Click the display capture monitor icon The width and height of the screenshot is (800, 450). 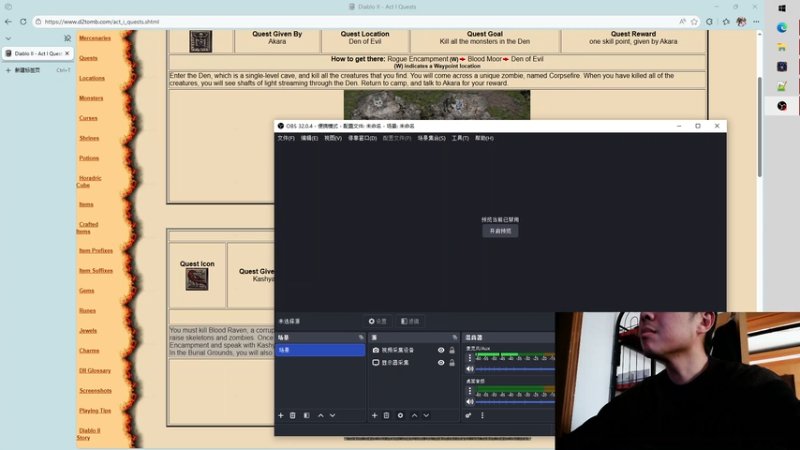point(376,362)
